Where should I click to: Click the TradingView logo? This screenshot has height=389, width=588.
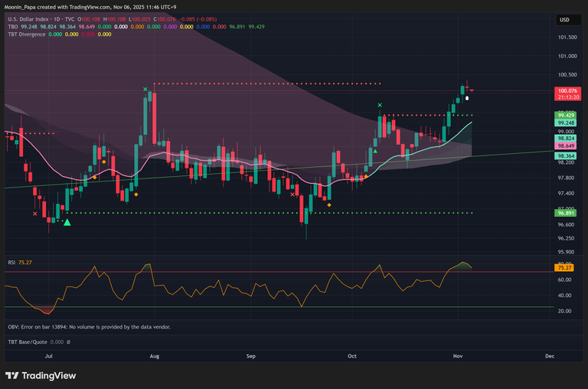click(41, 375)
